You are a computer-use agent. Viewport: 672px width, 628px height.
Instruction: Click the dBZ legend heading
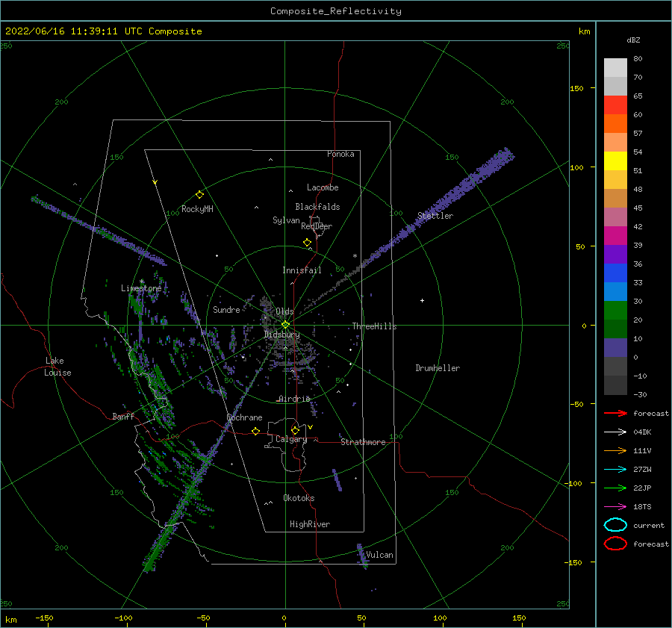(x=633, y=40)
